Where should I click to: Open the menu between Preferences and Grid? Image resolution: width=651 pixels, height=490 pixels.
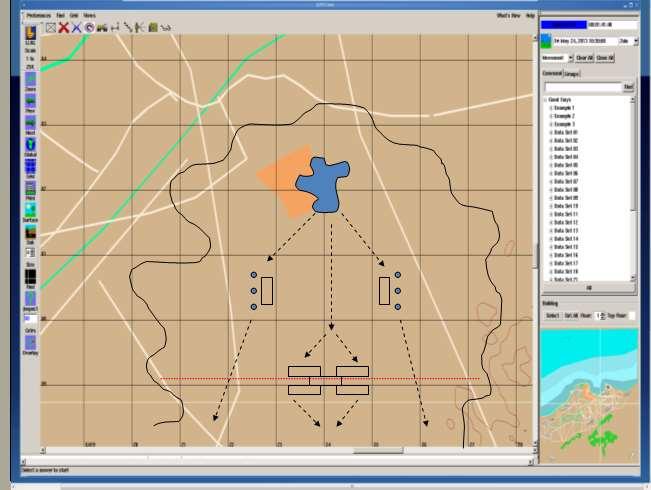pos(61,15)
